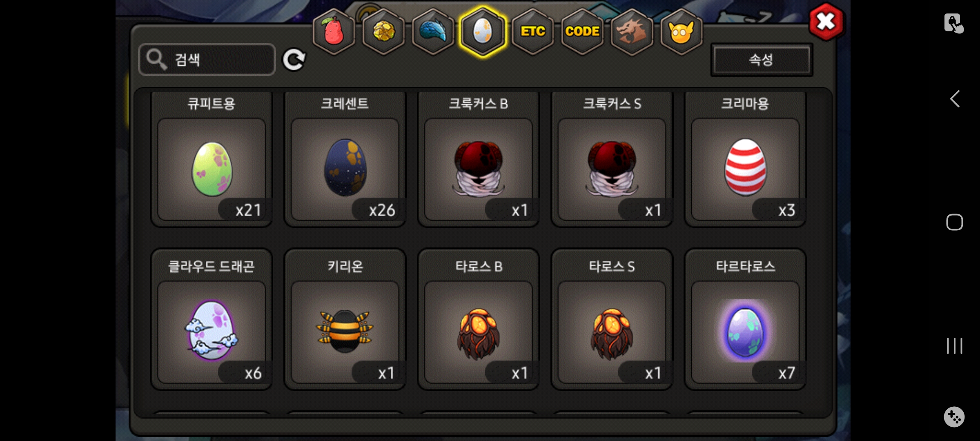Open the yellow cat mask tab
Viewport: 980px width, 441px height.
pyautogui.click(x=681, y=31)
